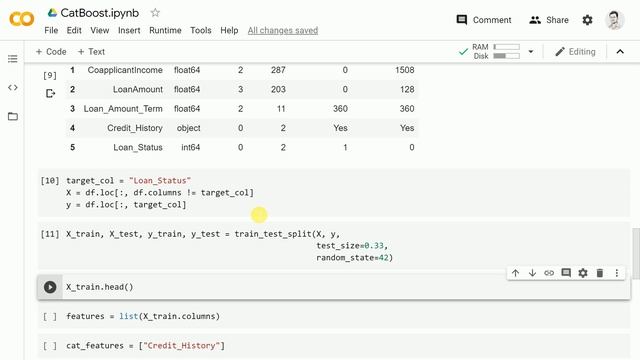Add a new Code cell
The image size is (640, 360).
(51, 51)
